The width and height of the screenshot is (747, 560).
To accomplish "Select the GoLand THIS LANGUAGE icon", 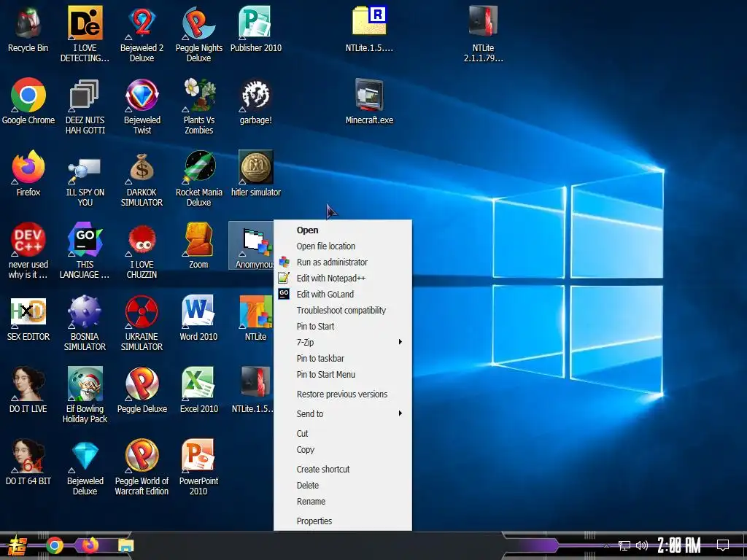I will pos(85,251).
